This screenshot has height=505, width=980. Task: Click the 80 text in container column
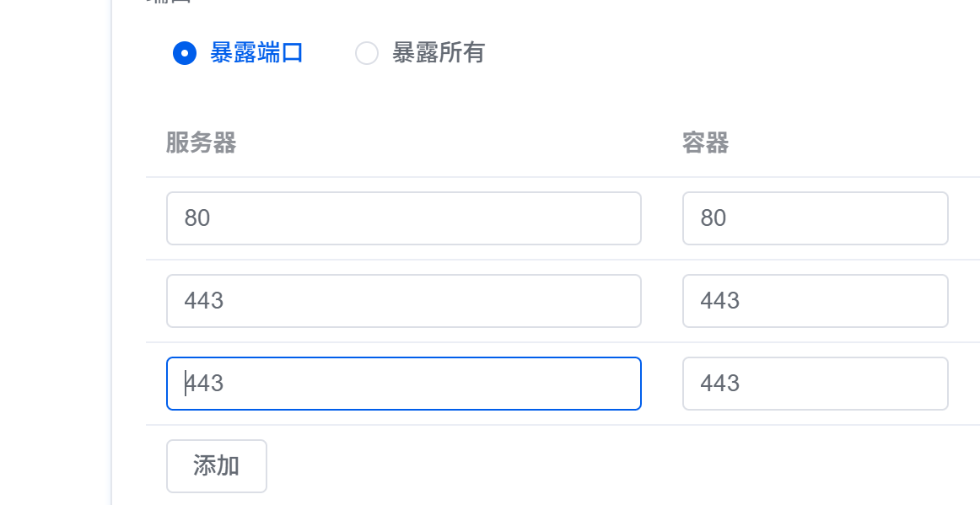[x=713, y=218]
